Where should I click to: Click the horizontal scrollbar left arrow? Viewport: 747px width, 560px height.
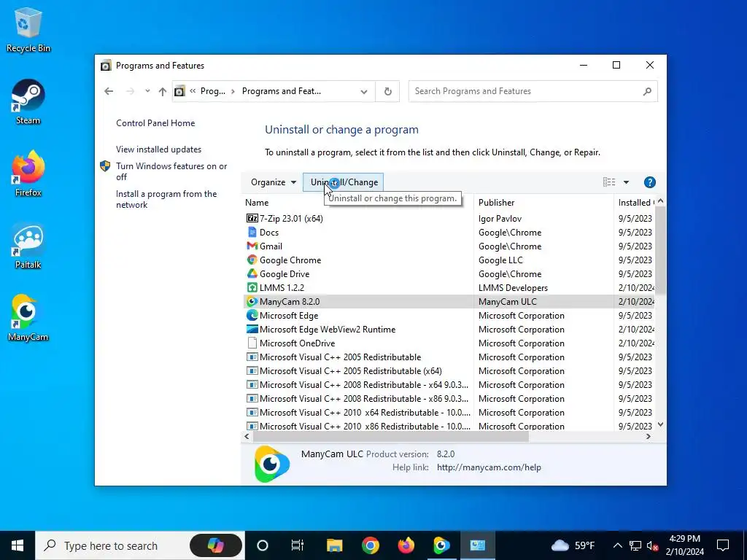pyautogui.click(x=247, y=436)
